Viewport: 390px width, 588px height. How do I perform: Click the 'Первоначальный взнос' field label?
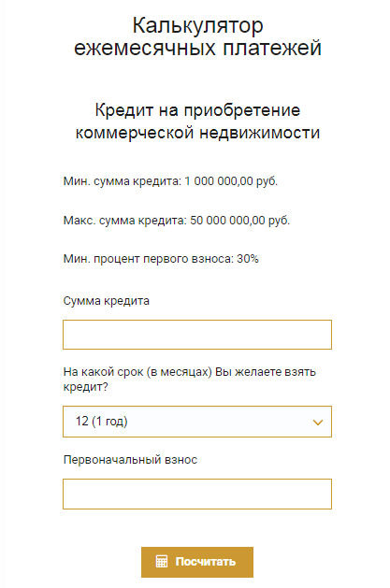(x=130, y=460)
